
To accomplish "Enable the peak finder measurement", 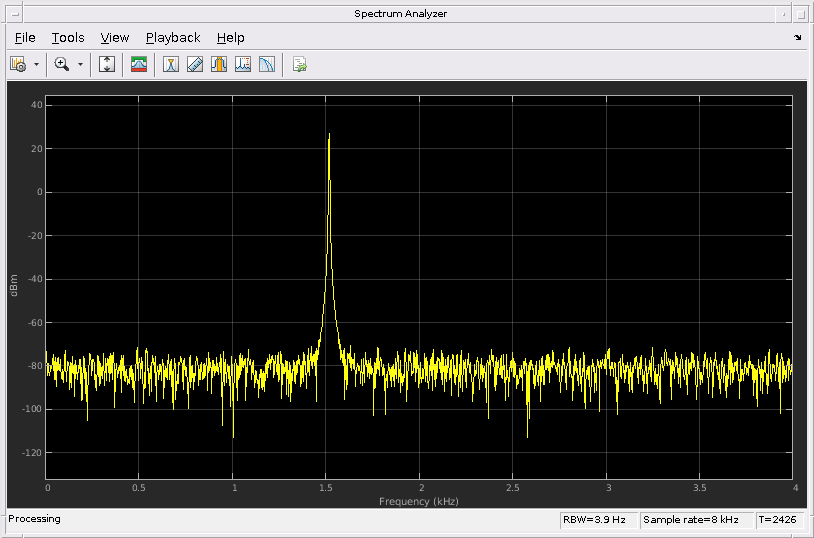I will pos(171,64).
